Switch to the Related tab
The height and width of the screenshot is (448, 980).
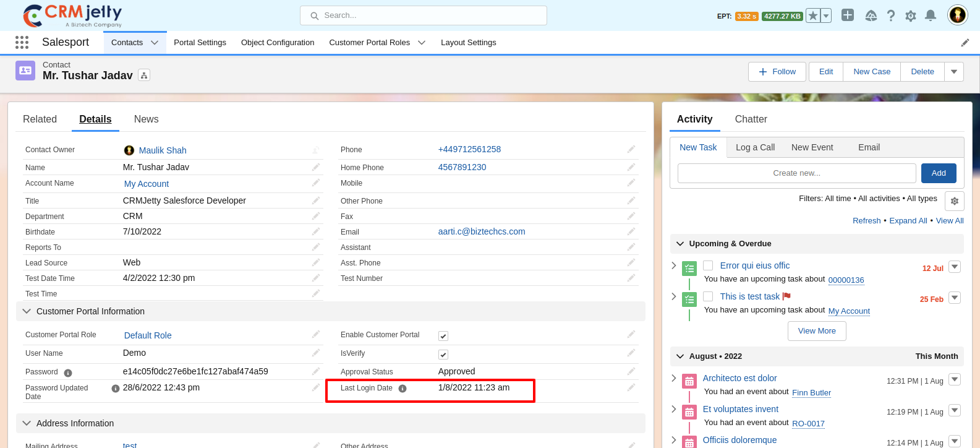[40, 119]
